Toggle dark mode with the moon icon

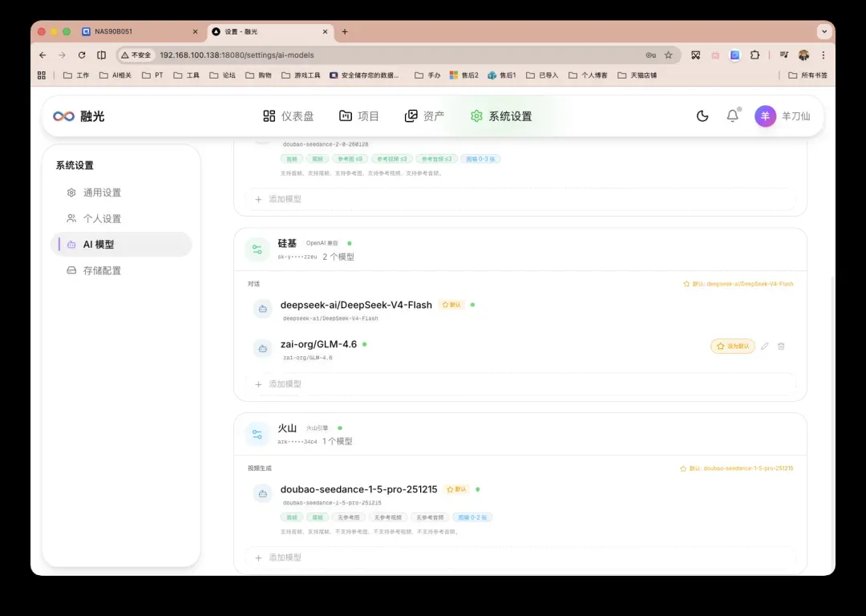point(702,116)
